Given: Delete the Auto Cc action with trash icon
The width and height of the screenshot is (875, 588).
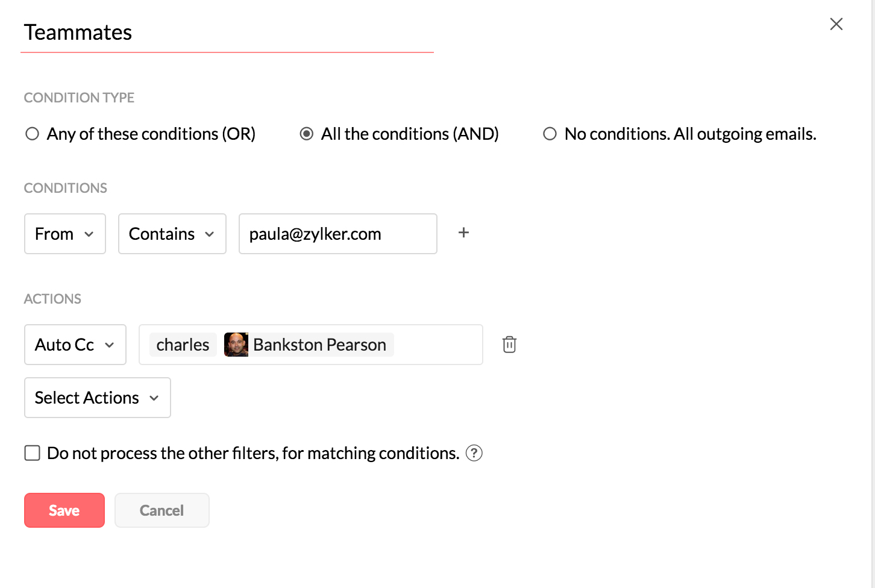Looking at the screenshot, I should point(509,345).
